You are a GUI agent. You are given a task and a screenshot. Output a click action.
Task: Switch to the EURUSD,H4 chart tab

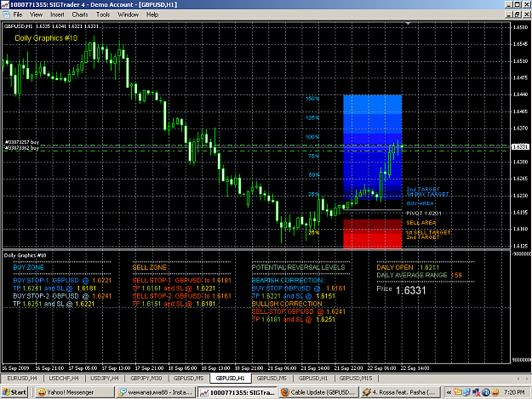click(22, 378)
